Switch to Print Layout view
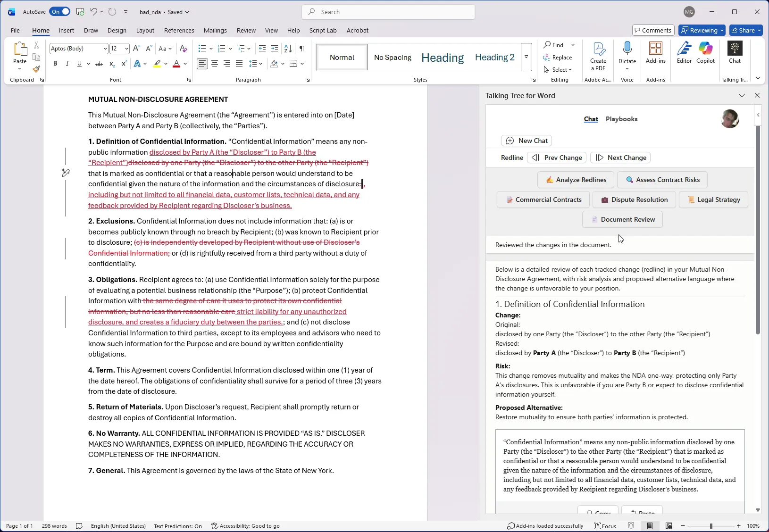The image size is (769, 532). click(x=650, y=526)
